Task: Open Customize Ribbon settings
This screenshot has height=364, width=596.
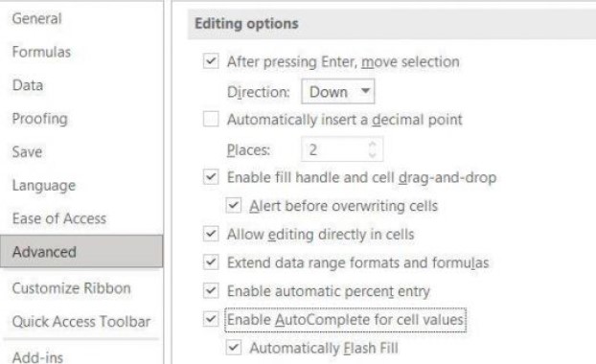Action: point(72,288)
